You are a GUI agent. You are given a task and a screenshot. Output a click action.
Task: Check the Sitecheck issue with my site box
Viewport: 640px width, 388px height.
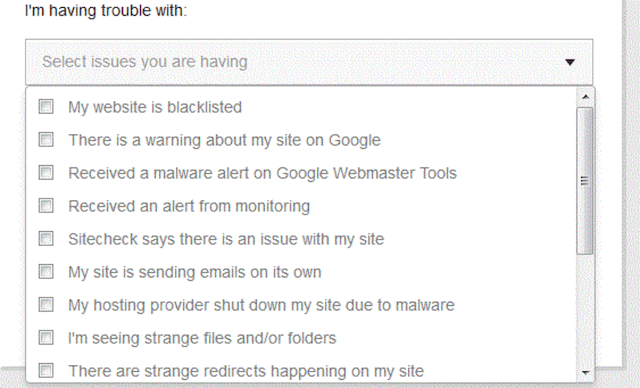tap(46, 239)
